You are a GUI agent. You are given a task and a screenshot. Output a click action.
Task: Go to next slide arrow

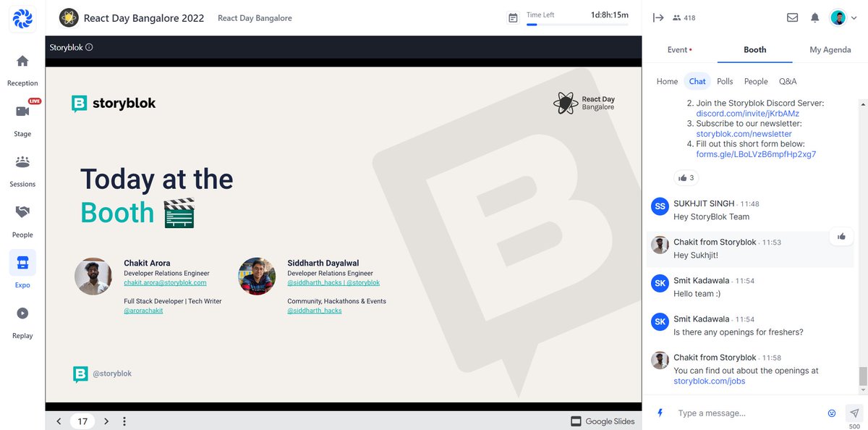pyautogui.click(x=106, y=421)
